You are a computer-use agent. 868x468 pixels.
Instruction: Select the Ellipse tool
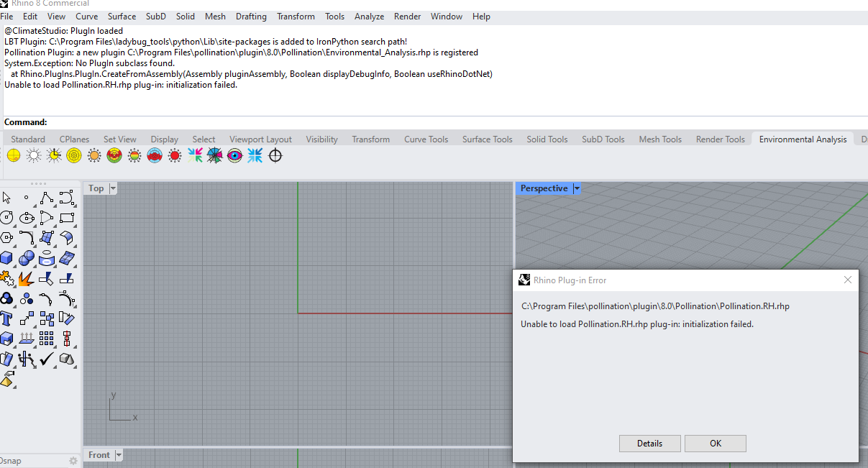point(27,217)
